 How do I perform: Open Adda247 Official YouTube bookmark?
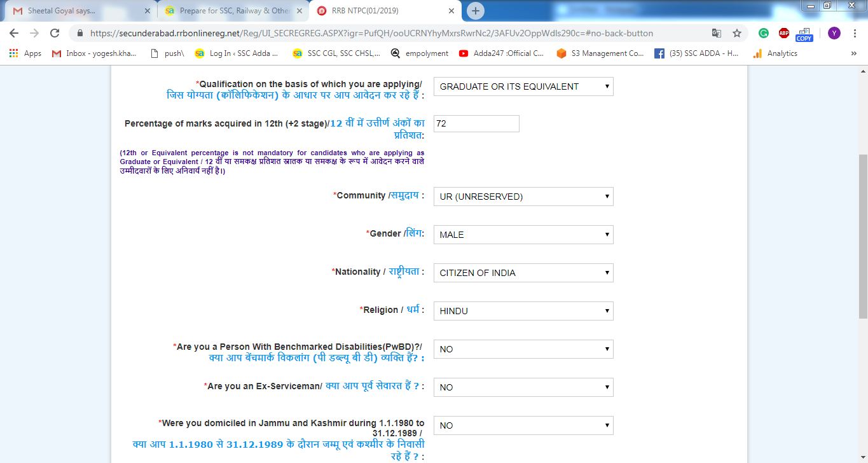click(x=501, y=53)
